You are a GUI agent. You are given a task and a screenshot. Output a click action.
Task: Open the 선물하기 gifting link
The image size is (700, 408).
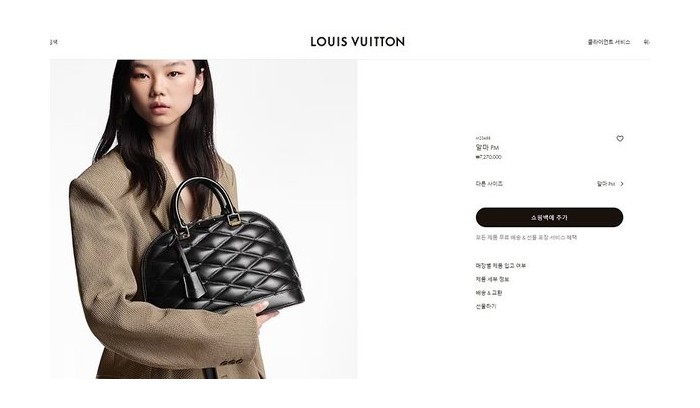tap(486, 306)
